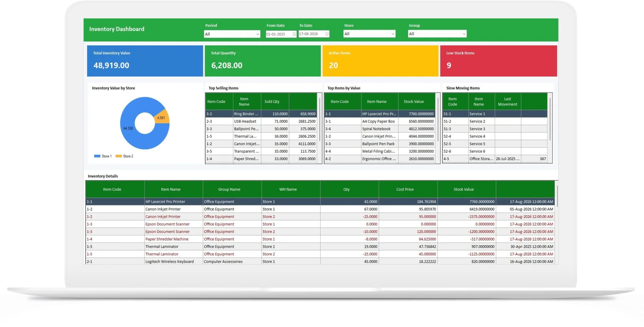Click the From Date field showing 01-01-2025
This screenshot has width=644, height=327.
pyautogui.click(x=281, y=34)
